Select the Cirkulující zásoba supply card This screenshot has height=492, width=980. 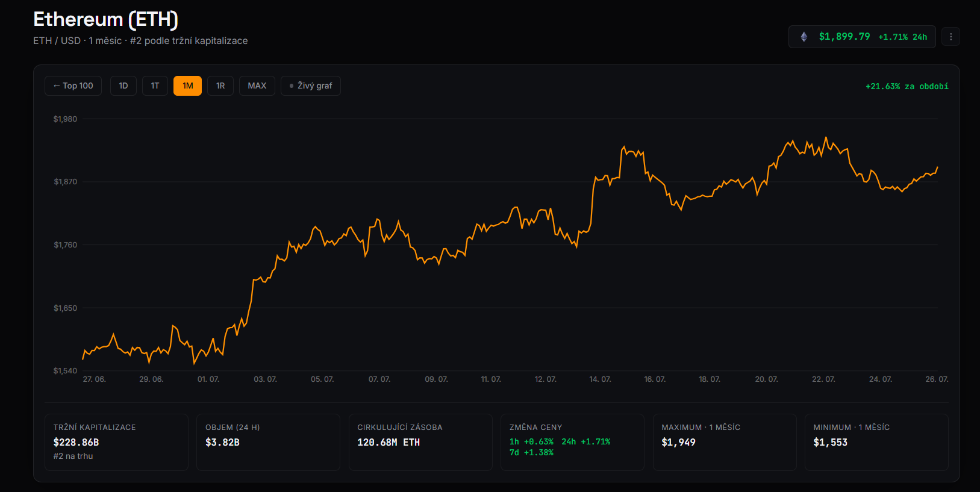click(420, 442)
